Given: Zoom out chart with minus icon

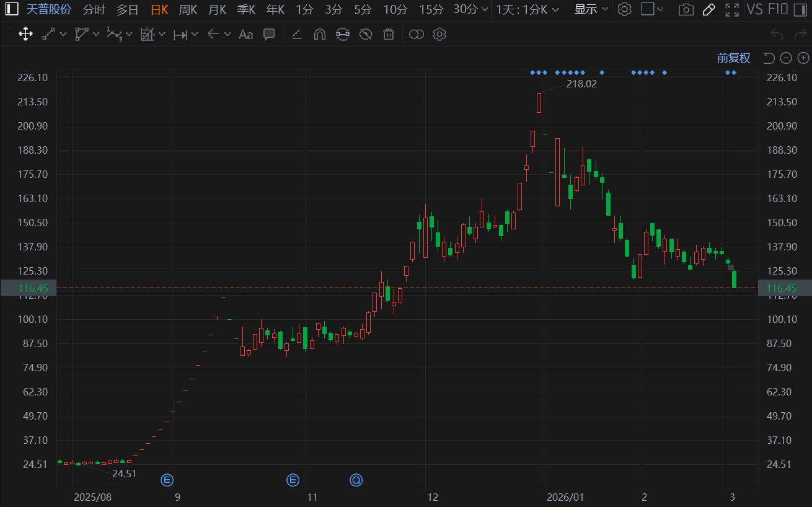Looking at the screenshot, I should coord(786,58).
